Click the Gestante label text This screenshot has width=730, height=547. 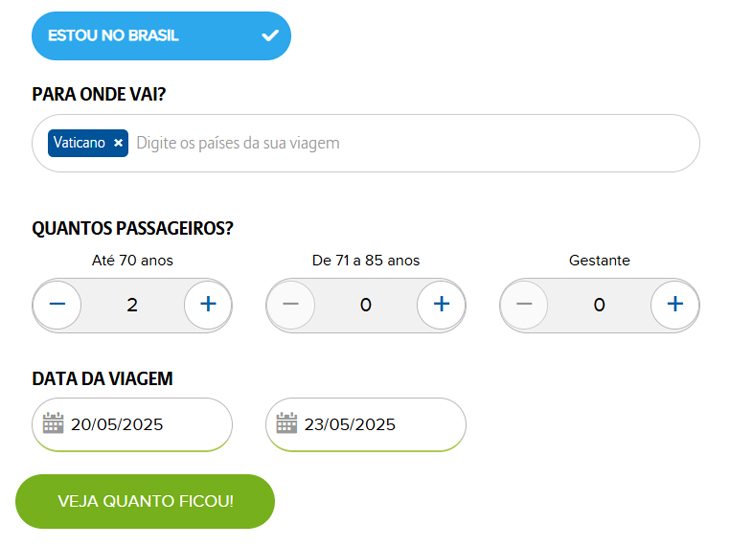click(x=600, y=260)
